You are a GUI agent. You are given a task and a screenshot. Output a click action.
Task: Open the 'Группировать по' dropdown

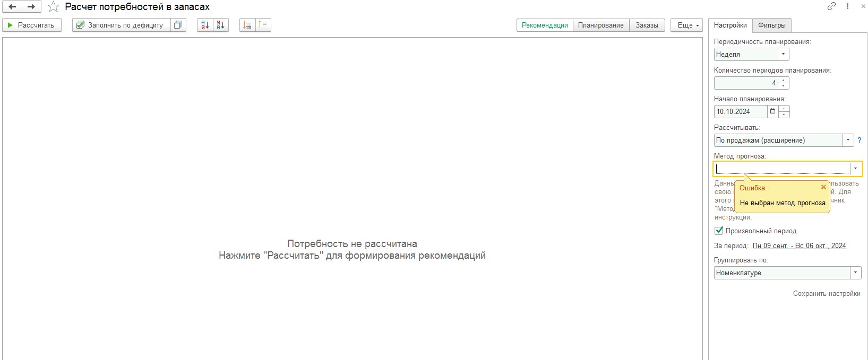[x=855, y=273]
